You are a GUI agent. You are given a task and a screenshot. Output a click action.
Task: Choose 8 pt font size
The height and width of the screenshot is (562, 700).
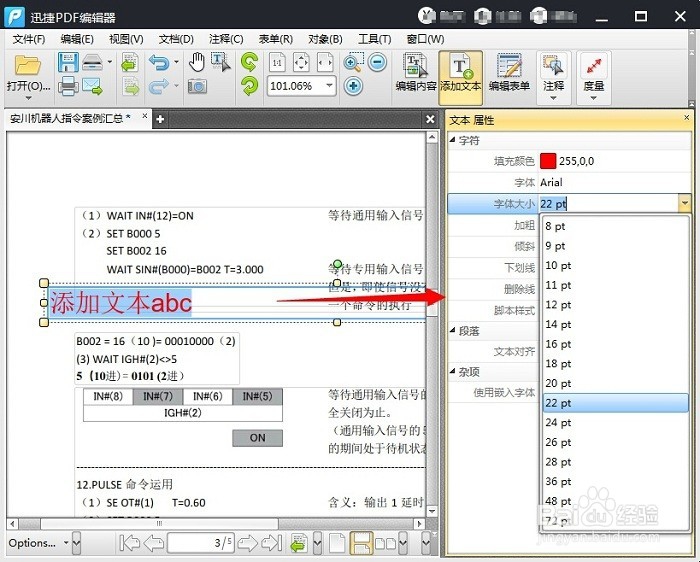tap(615, 226)
